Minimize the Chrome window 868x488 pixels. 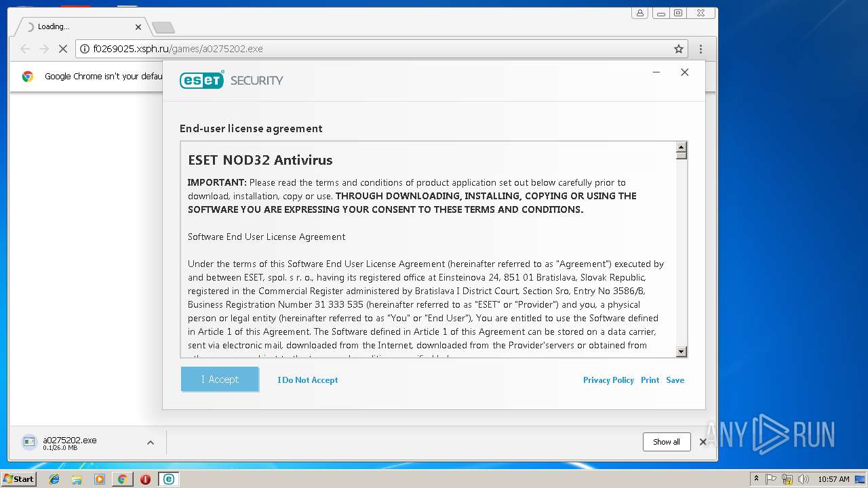pos(661,13)
